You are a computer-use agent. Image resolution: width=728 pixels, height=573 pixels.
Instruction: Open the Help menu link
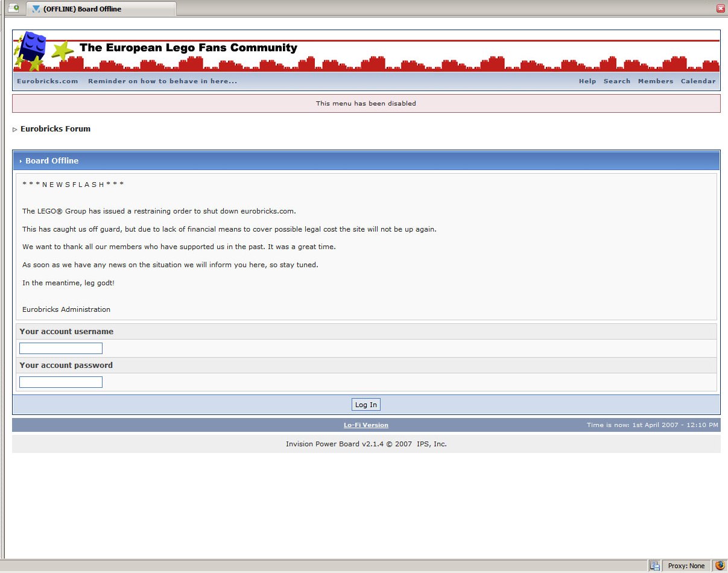(x=587, y=81)
